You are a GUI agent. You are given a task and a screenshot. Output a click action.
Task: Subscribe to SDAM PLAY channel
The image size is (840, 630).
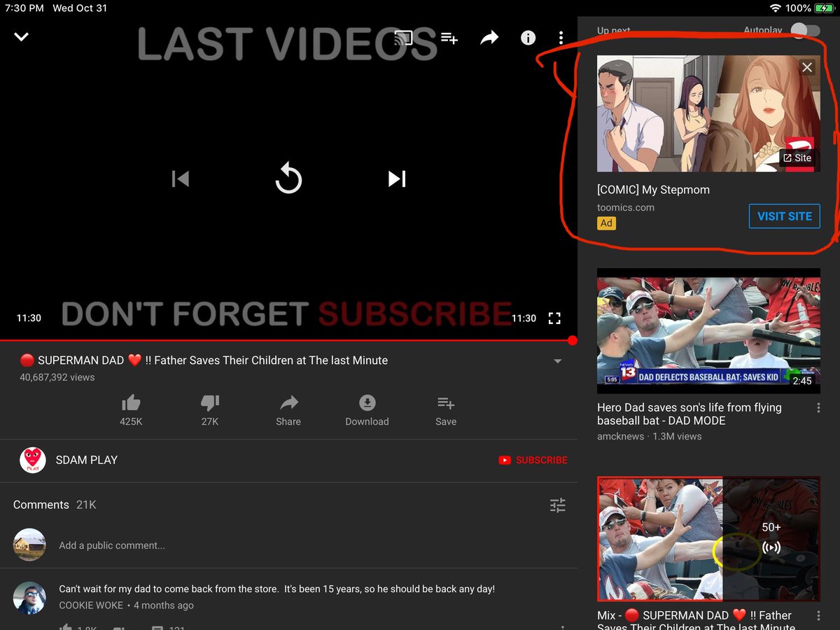(533, 460)
